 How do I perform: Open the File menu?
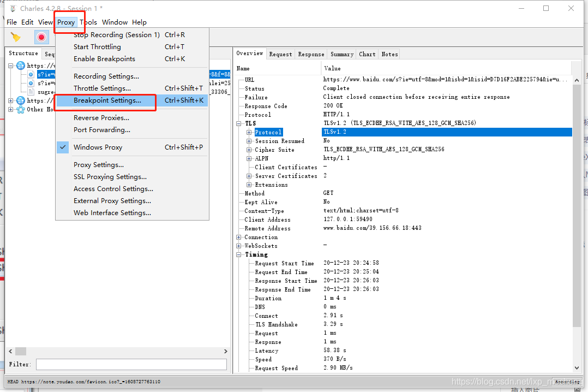click(x=11, y=22)
